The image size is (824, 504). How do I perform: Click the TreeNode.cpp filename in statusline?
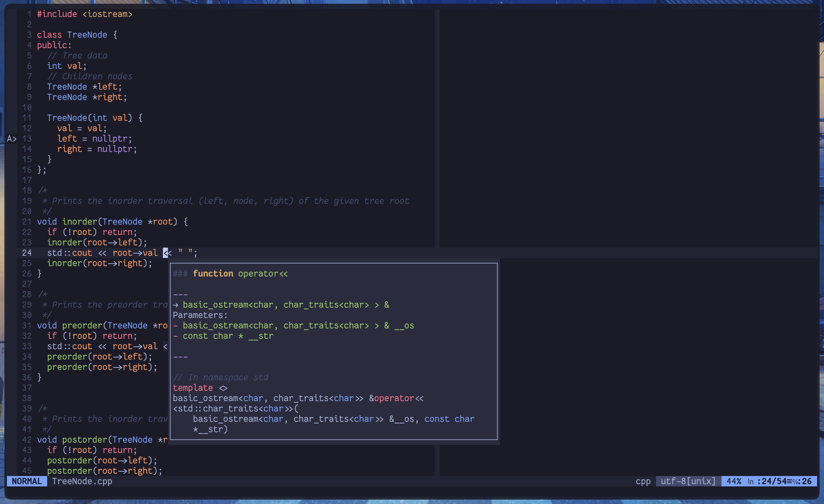[x=82, y=481]
